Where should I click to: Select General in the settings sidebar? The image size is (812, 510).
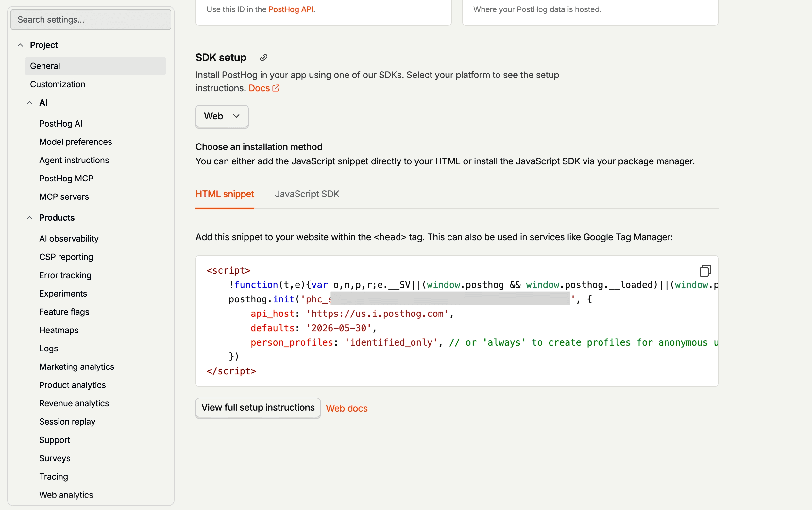(95, 66)
